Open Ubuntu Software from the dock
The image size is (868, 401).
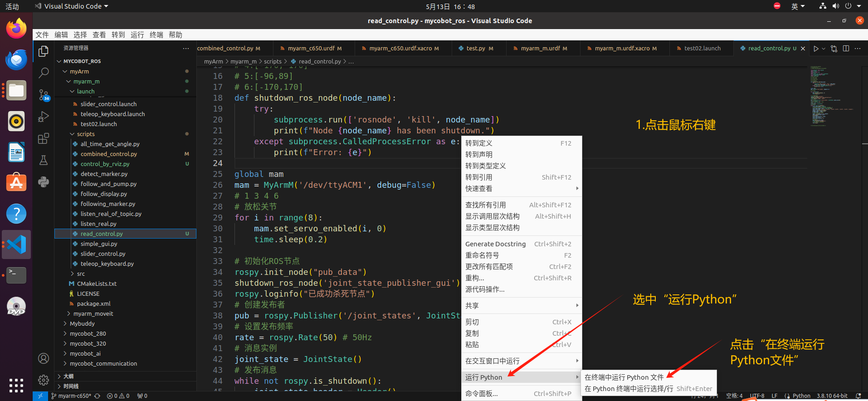(x=16, y=183)
